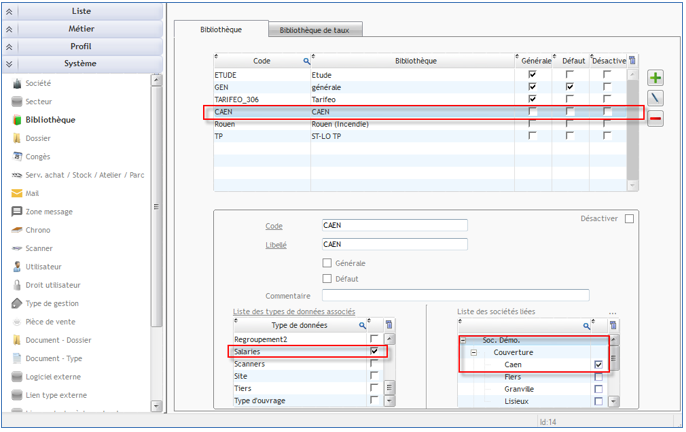Click trash icon in Type de données header

tap(389, 325)
